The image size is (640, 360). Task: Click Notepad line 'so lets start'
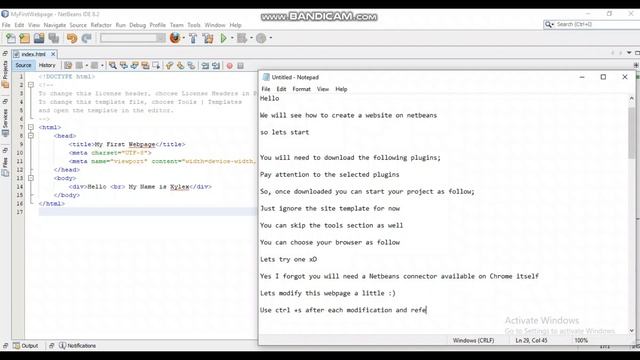284,132
